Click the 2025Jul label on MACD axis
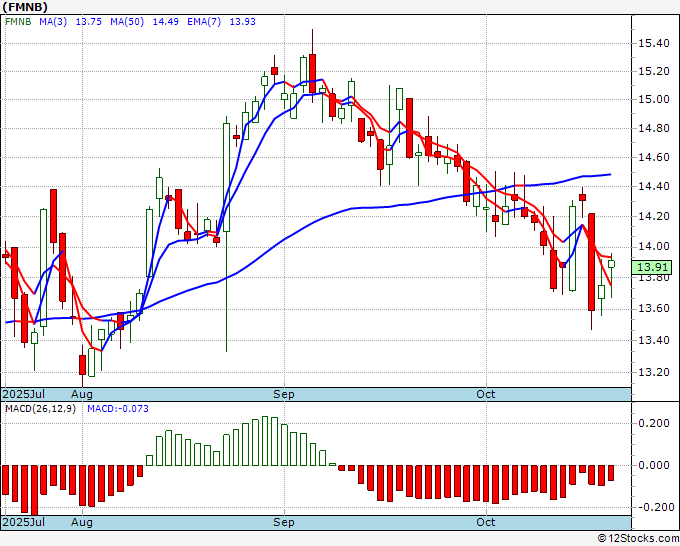 [x=24, y=522]
